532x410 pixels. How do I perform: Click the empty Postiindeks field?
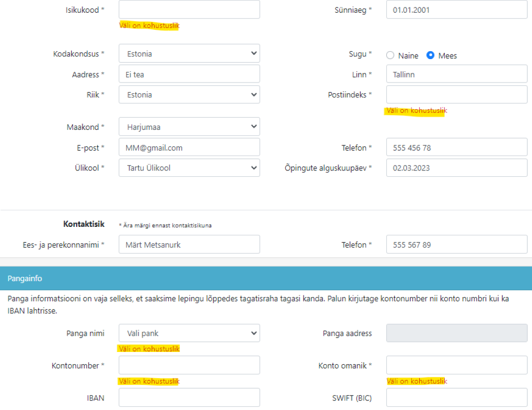tap(456, 95)
